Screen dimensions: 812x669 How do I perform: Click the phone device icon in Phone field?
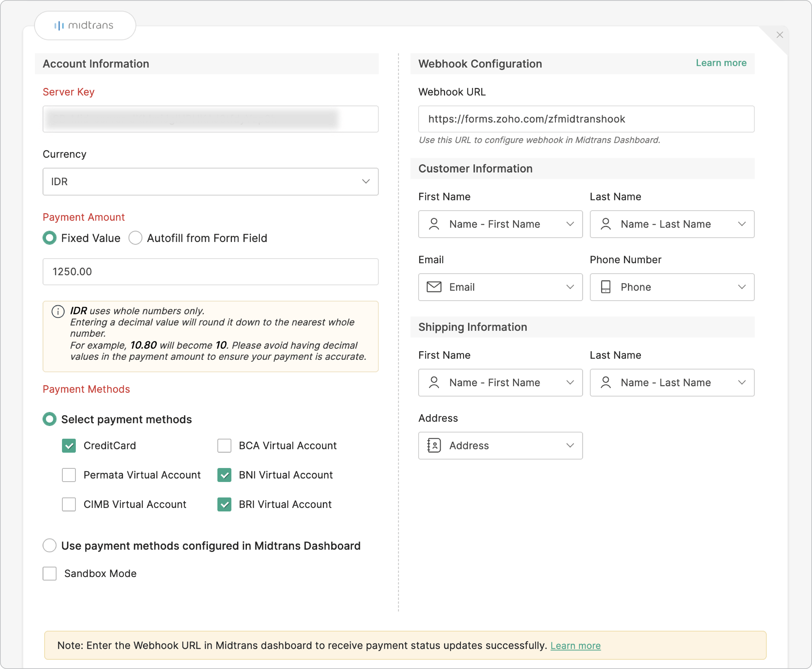click(x=605, y=287)
